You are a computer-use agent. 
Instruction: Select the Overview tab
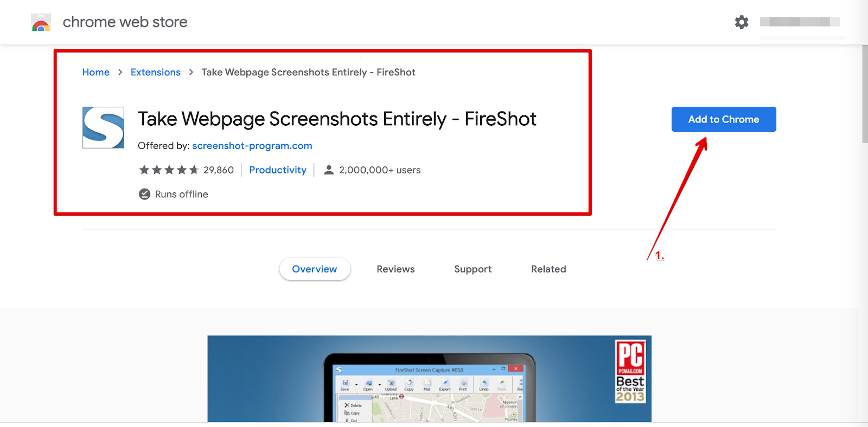tap(315, 269)
